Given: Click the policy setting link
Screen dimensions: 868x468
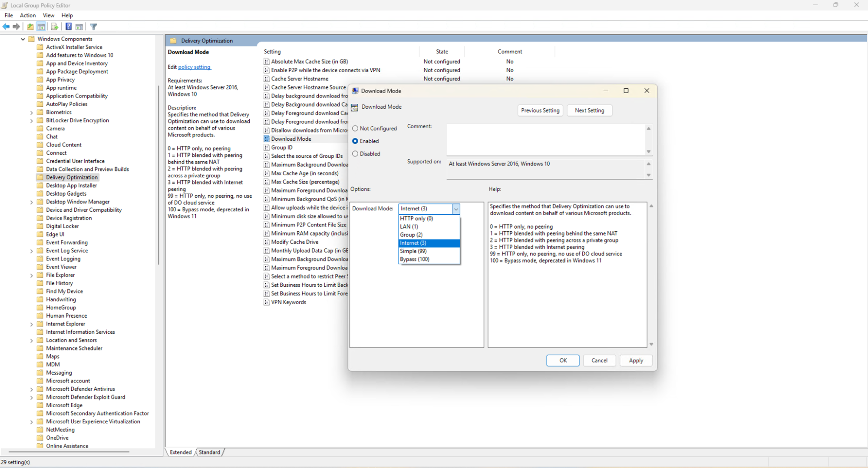Looking at the screenshot, I should (194, 67).
